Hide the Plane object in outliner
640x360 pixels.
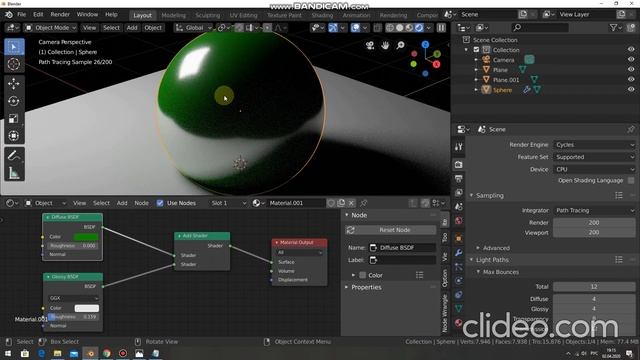(x=631, y=69)
